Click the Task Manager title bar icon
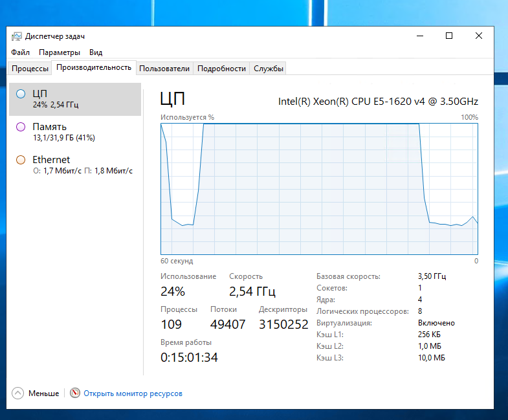The width and height of the screenshot is (508, 420). [x=17, y=36]
